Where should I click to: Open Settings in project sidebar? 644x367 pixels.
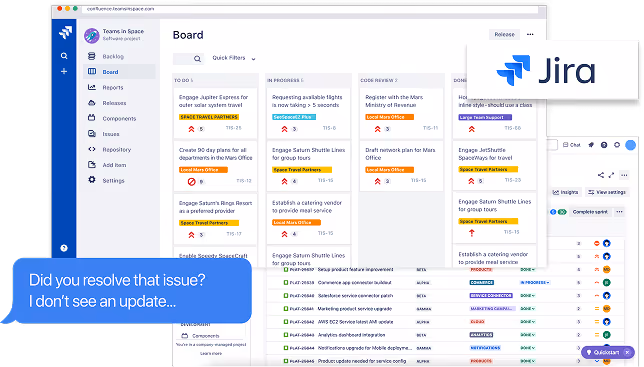pos(119,181)
